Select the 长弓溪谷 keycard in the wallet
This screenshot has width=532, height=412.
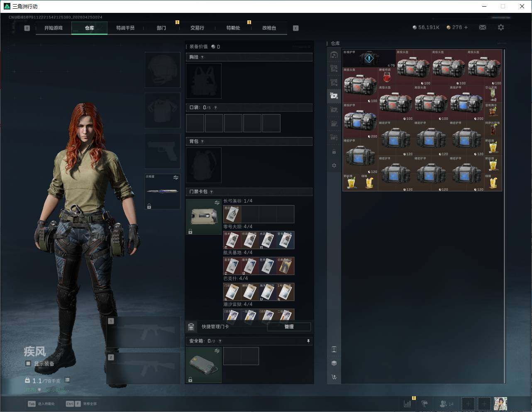(x=232, y=214)
